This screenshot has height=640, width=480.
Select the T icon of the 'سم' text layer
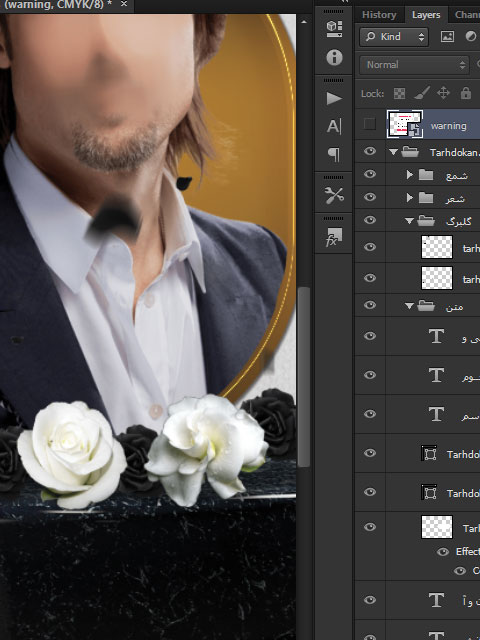[436, 414]
